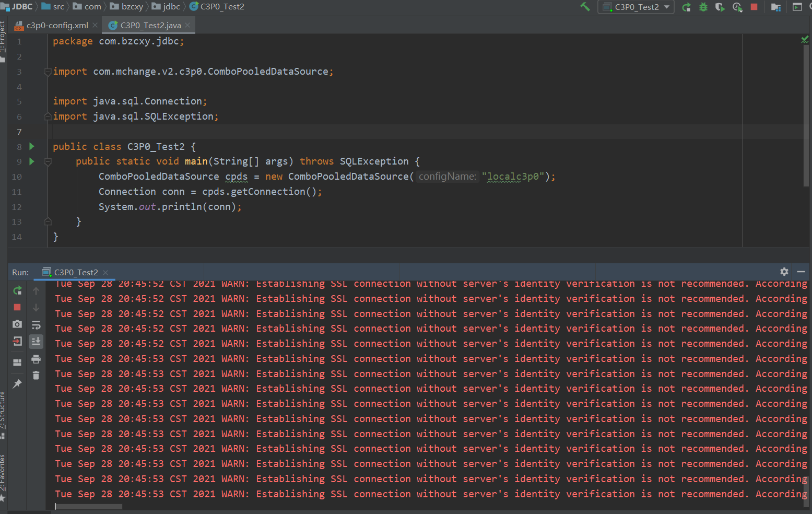
Task: Click the run anything toolbar icon
Action: coord(797,7)
